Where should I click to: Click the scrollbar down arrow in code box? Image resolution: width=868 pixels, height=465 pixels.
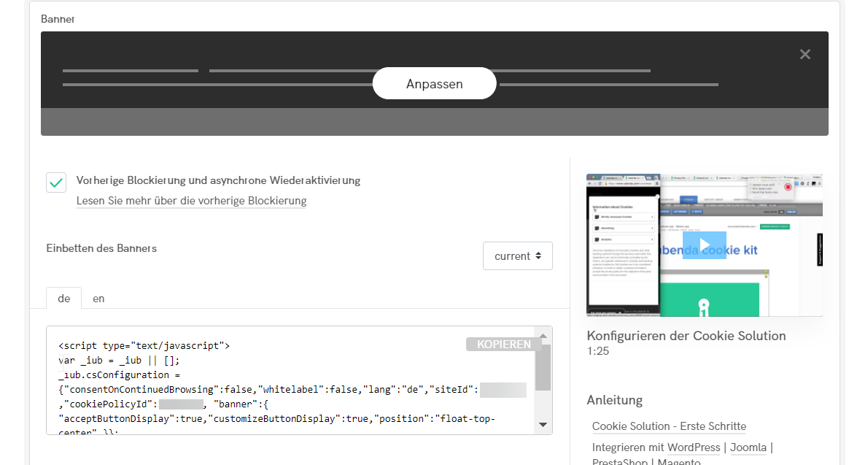543,423
